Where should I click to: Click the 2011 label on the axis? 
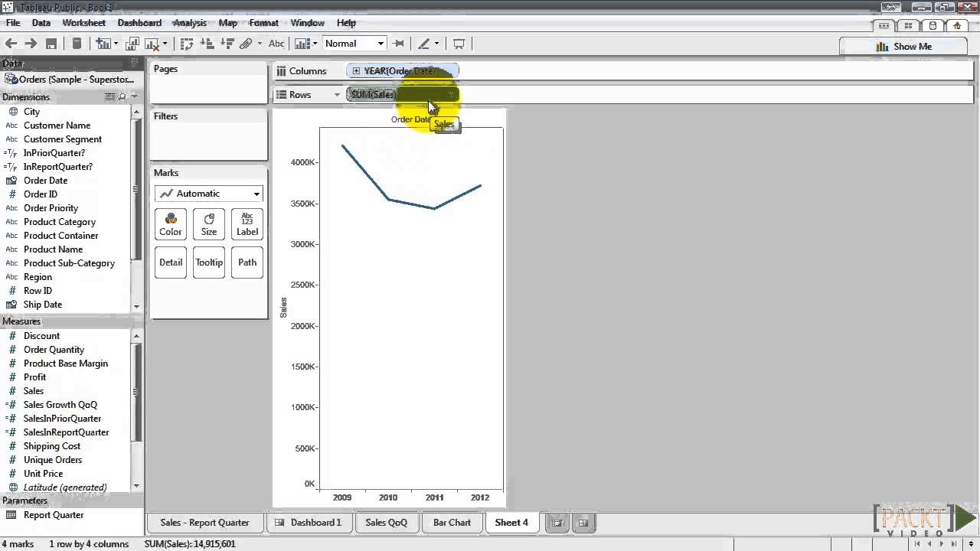tap(434, 497)
